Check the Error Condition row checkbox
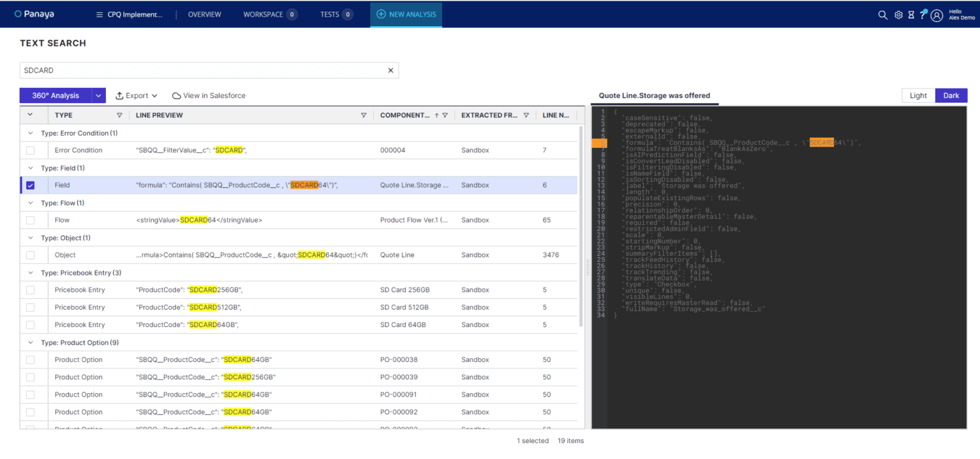 pos(30,150)
